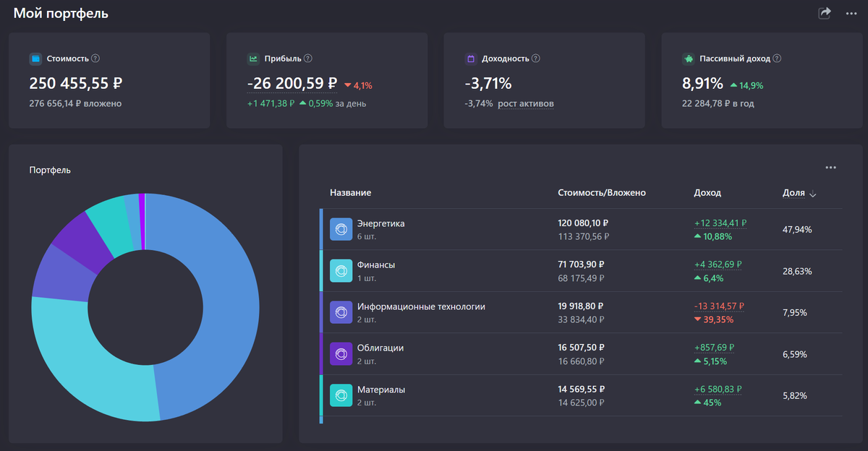Click the 22 284,78 ₽ в год text
The height and width of the screenshot is (451, 868).
719,103
